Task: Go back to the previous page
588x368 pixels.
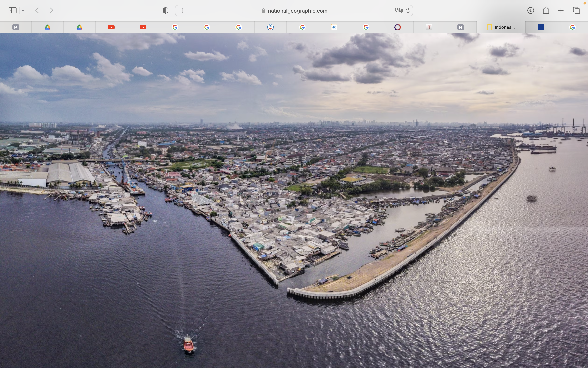Action: pyautogui.click(x=37, y=10)
